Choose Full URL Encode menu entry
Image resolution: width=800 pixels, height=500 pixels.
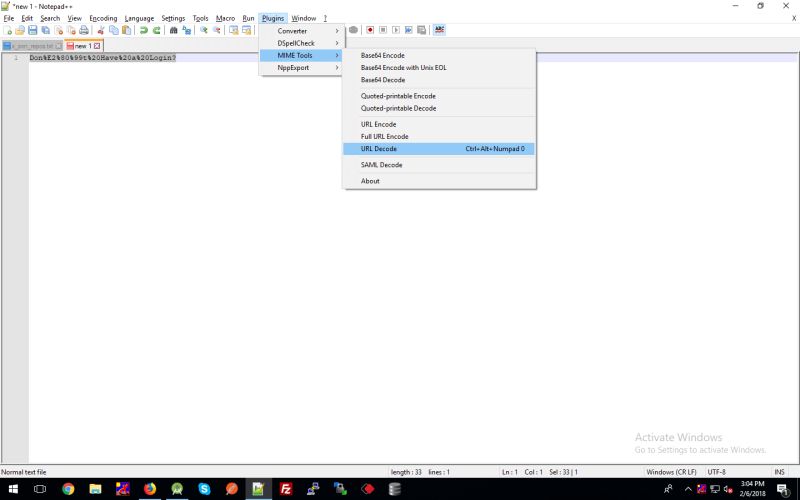click(439, 136)
